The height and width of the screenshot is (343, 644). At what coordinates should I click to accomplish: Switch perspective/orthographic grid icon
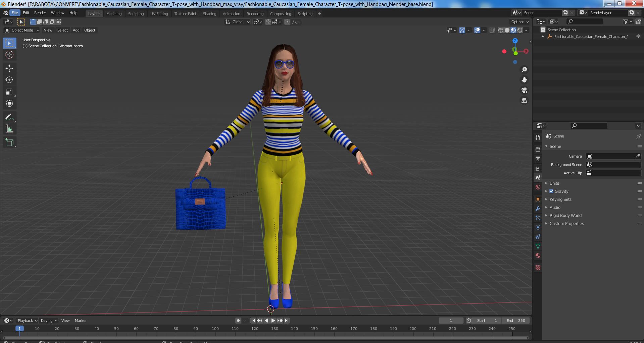[x=524, y=100]
